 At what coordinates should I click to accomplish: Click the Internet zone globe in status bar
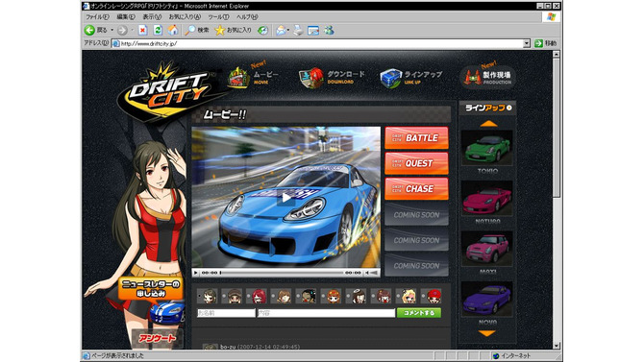(496, 356)
